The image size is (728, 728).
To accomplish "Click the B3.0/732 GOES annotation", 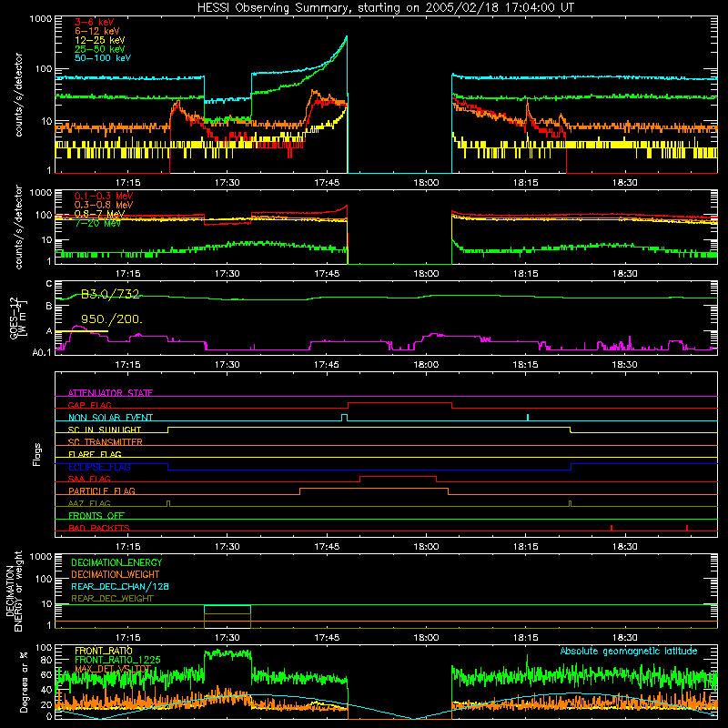I will click(x=110, y=294).
